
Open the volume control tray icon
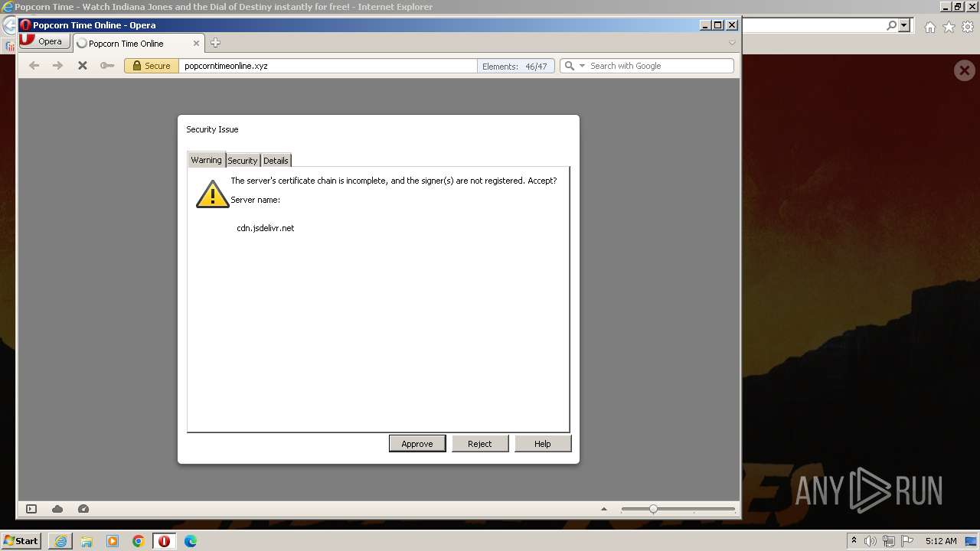click(871, 541)
